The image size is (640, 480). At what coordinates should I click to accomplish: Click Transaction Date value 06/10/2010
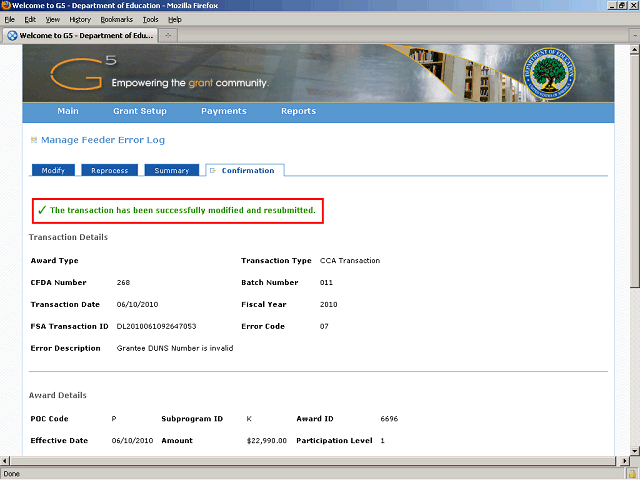tap(137, 304)
